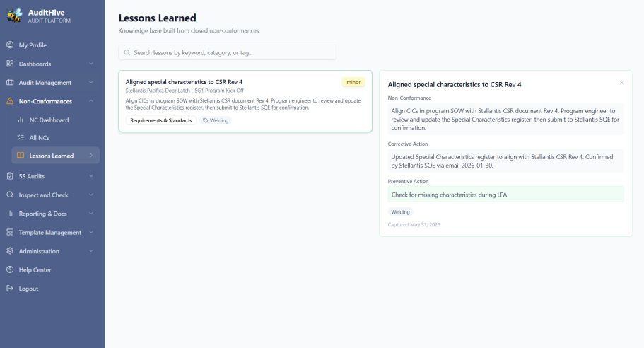Expand the Inspect and Check chevron
The height and width of the screenshot is (348, 644).
[91, 195]
